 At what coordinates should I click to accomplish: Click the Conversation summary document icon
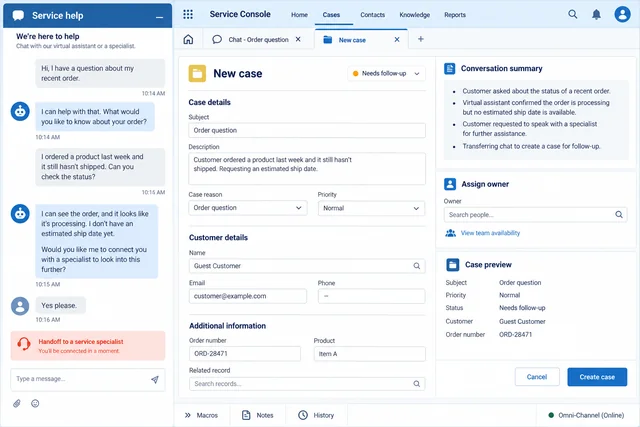[449, 69]
